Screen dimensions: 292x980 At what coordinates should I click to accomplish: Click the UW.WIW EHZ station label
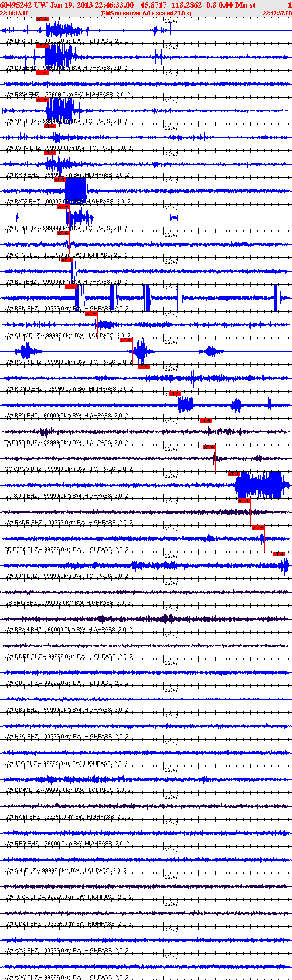tap(21, 977)
